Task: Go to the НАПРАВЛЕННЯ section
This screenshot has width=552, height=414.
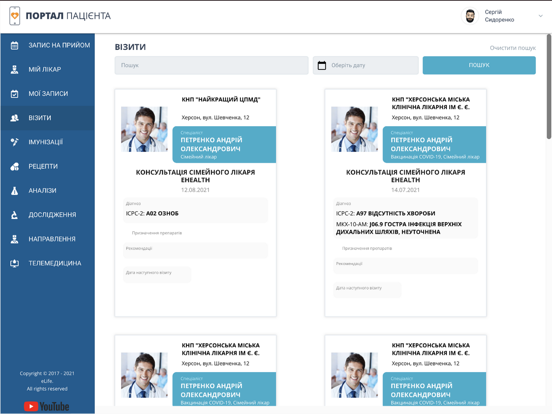Action: click(x=48, y=239)
